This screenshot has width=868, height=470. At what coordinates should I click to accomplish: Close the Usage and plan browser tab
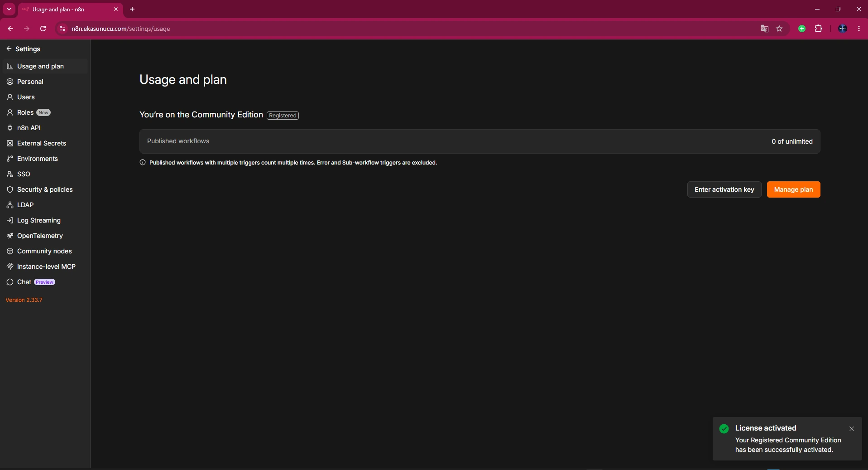(116, 9)
